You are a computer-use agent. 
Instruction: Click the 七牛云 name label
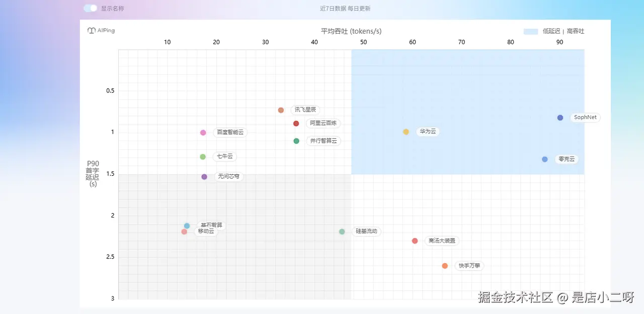(x=225, y=157)
